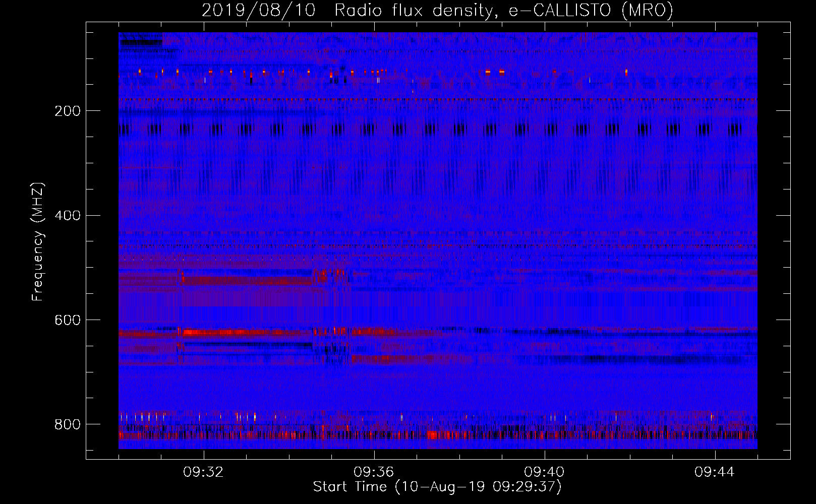Viewport: 816px width, 504px height.
Task: Click the 'Frequency (MHZ)' axis label
Action: [38, 241]
